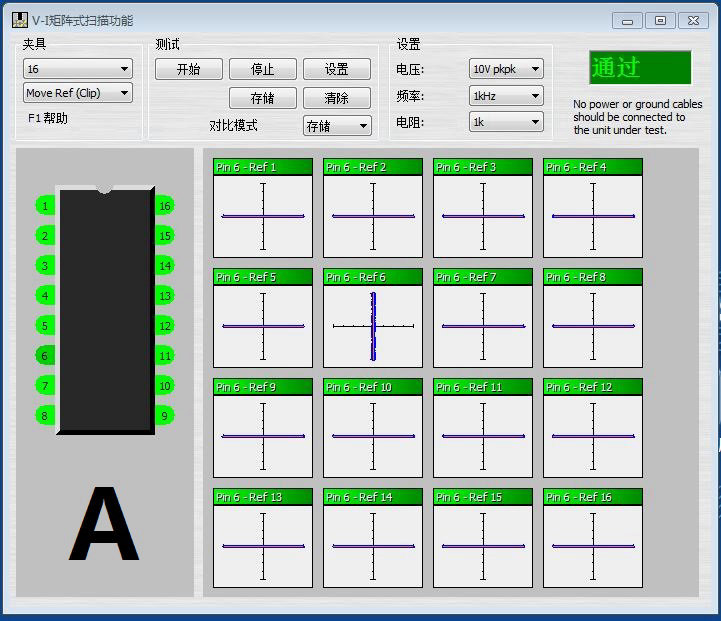
Task: Select pin 9 on the chip diagram
Action: pos(165,416)
